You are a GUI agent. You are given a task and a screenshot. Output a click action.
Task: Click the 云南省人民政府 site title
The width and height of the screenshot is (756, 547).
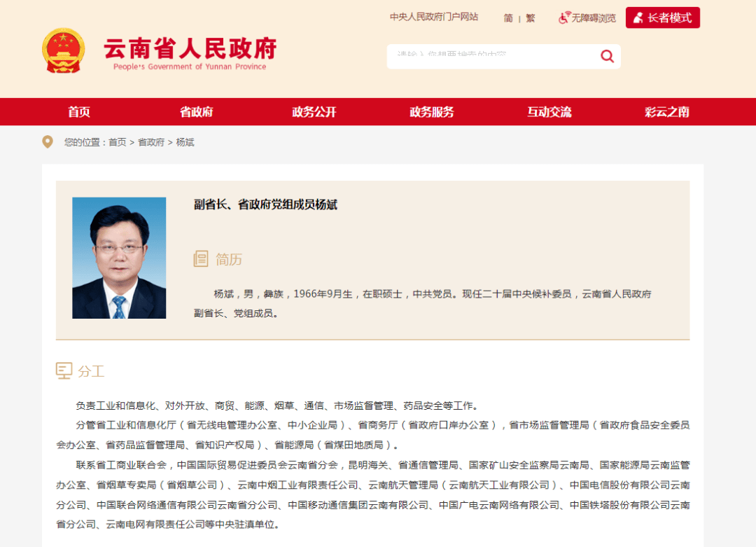(190, 48)
